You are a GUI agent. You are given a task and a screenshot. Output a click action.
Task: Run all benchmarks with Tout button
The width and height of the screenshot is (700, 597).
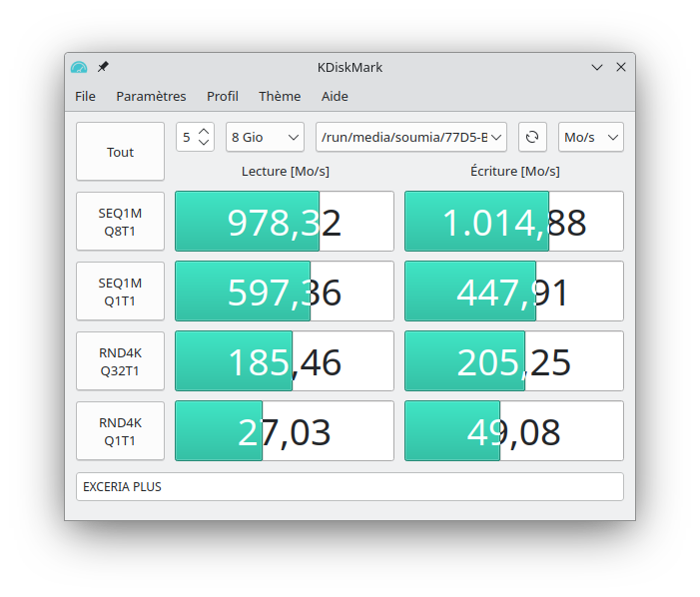pos(121,152)
